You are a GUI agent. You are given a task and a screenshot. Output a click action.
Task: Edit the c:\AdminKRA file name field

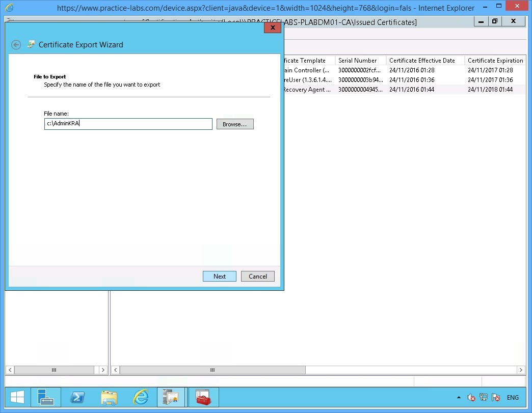[x=127, y=124]
